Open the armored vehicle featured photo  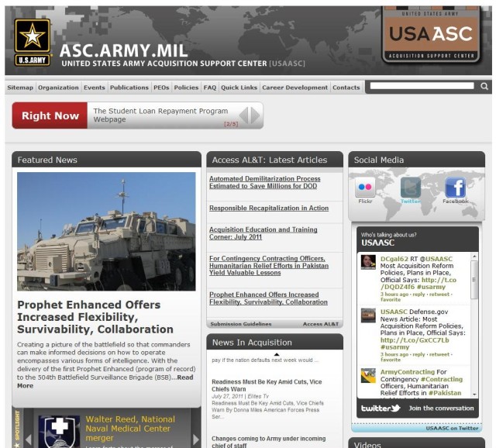[106, 231]
